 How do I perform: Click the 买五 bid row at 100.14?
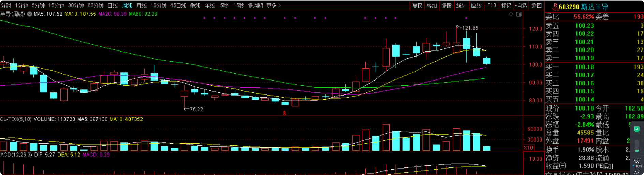595,100
